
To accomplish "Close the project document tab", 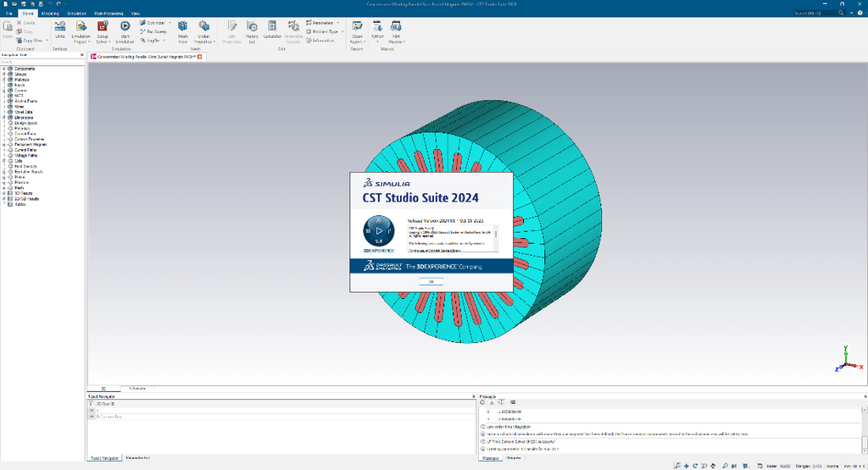I will coord(200,57).
